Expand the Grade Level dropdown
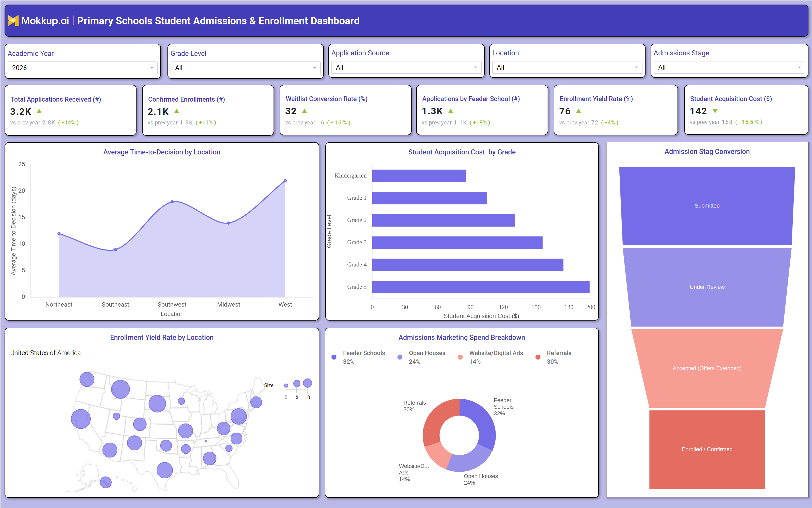 [245, 68]
